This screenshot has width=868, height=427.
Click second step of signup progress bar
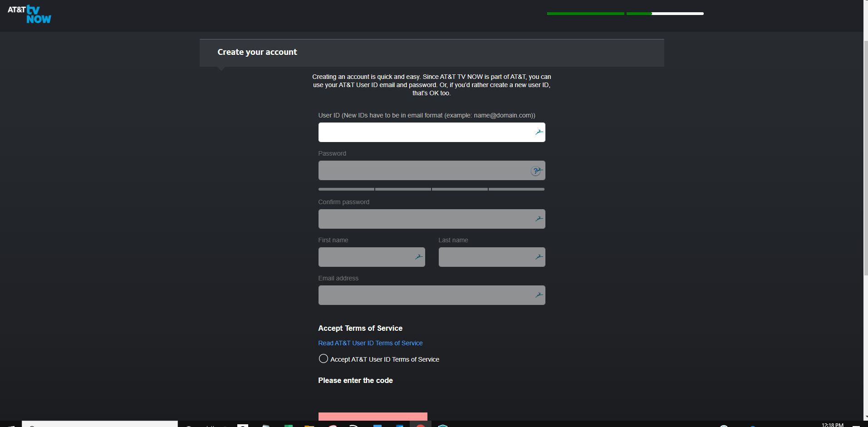click(665, 14)
